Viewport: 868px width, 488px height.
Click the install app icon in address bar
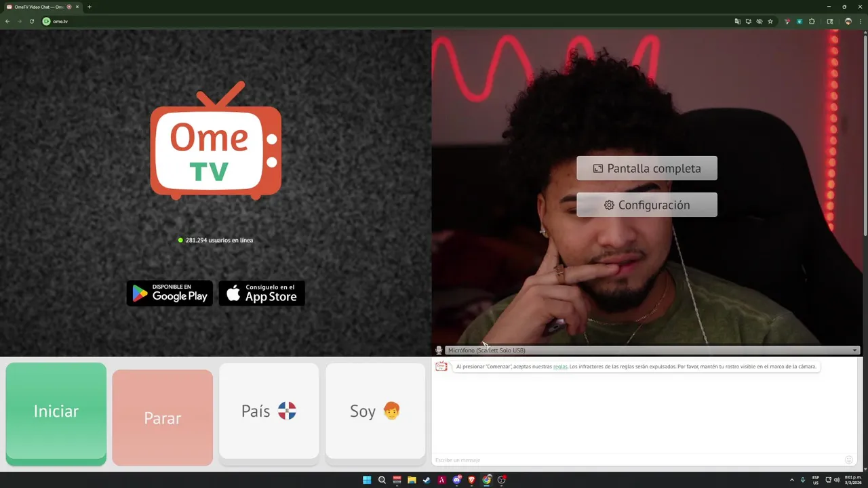[x=748, y=22]
